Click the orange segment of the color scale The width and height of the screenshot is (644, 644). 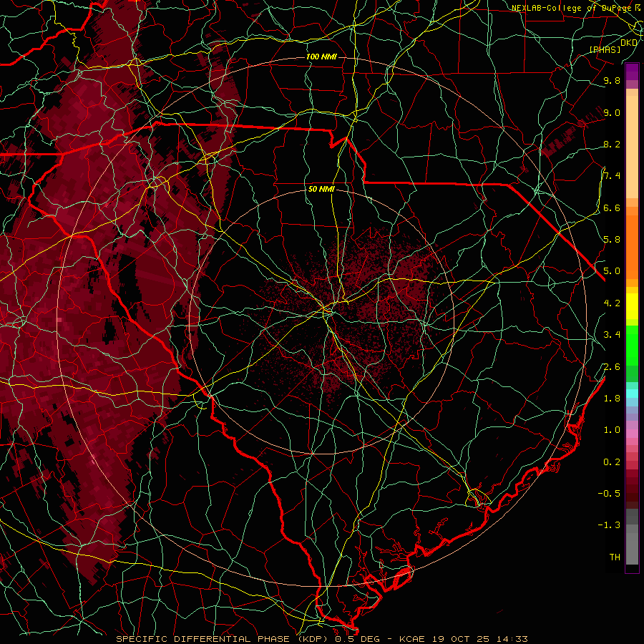[632, 246]
